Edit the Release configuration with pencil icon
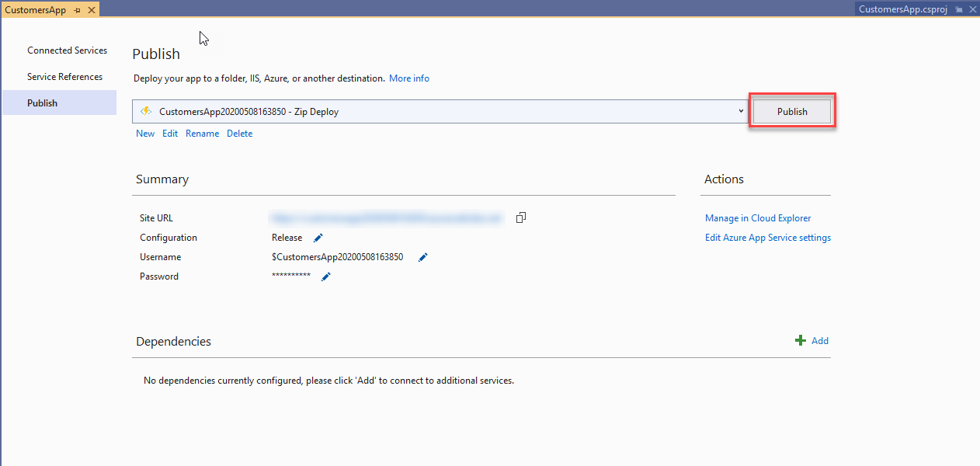Image resolution: width=980 pixels, height=466 pixels. point(318,238)
